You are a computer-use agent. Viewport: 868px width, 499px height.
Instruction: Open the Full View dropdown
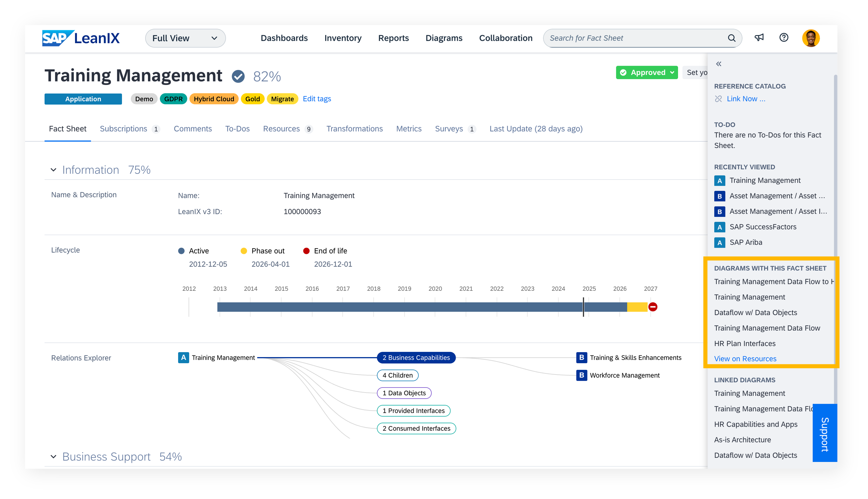[x=185, y=38]
